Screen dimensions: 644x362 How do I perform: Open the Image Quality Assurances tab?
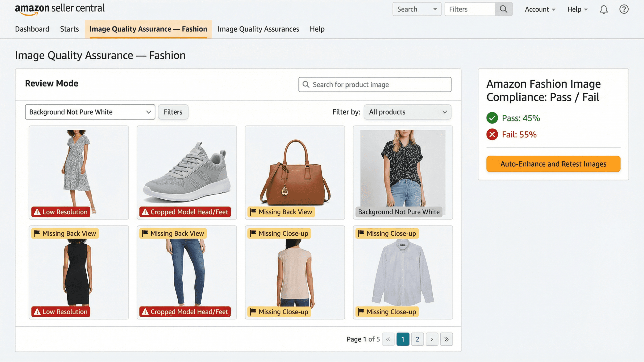258,29
